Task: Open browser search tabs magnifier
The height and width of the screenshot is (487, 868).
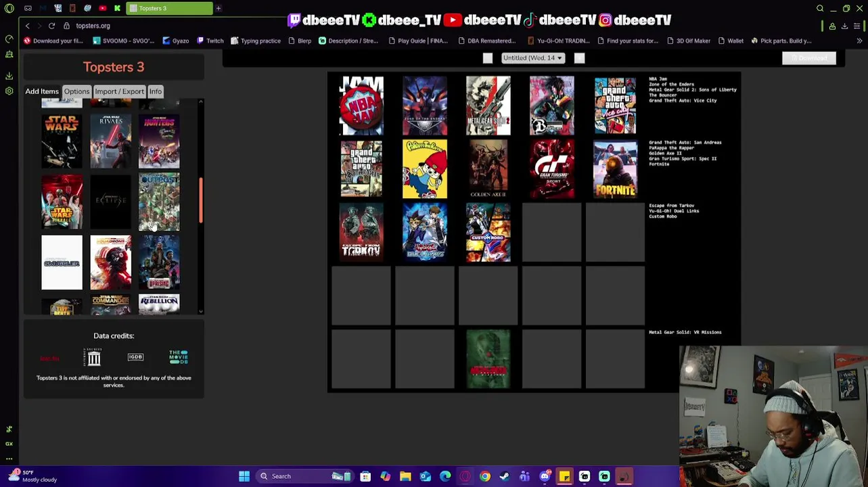Action: click(x=820, y=8)
